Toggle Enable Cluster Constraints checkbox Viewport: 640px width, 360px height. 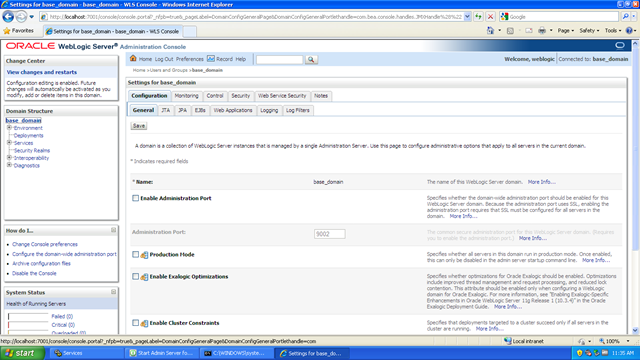click(136, 323)
